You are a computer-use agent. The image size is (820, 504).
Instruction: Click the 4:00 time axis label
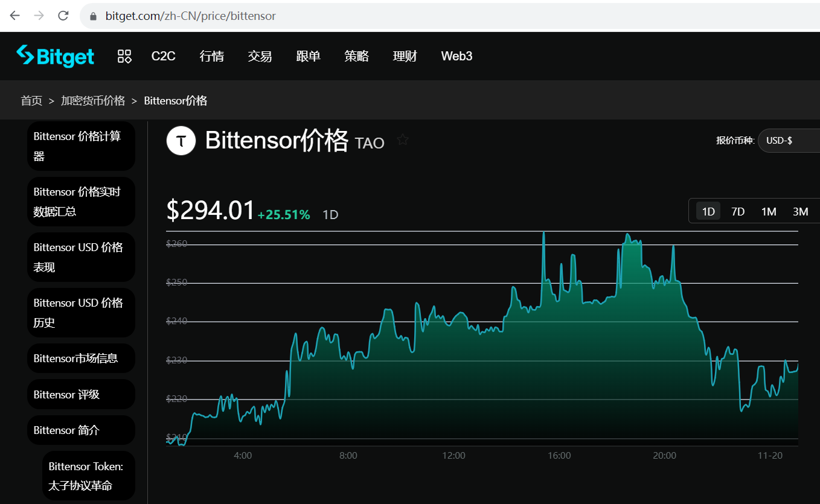(x=243, y=455)
